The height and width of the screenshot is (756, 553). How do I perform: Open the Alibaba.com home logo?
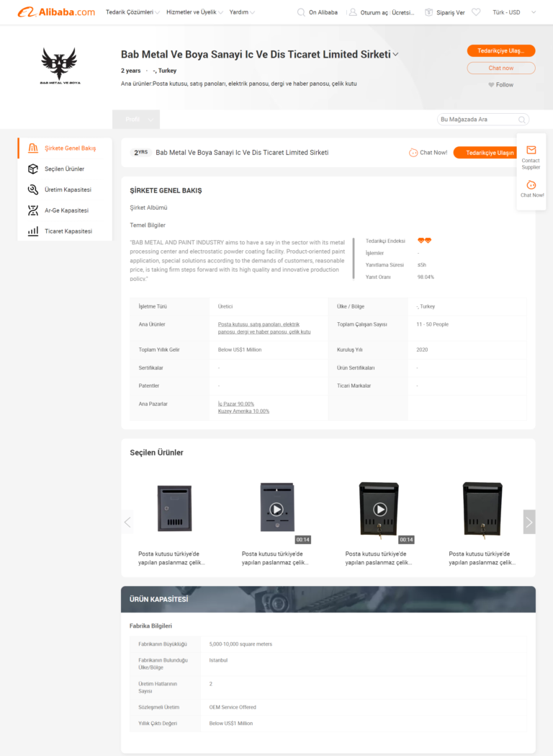56,12
